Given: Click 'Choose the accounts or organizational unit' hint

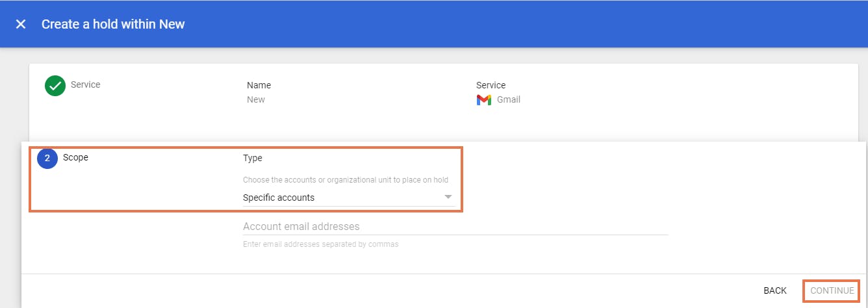Looking at the screenshot, I should pos(346,179).
